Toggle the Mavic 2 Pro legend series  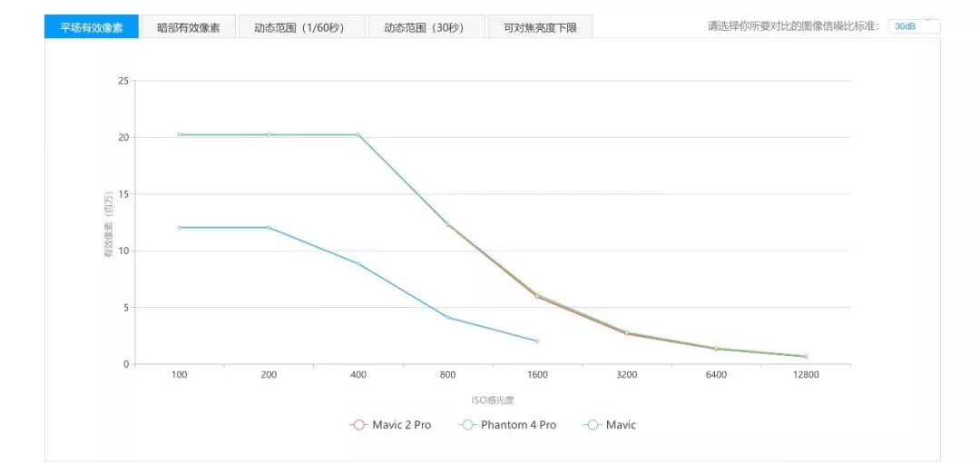[391, 425]
